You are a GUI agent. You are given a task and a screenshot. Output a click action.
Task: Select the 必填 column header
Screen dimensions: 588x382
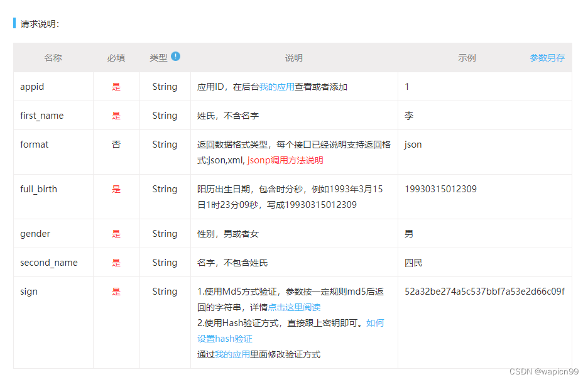(x=116, y=58)
